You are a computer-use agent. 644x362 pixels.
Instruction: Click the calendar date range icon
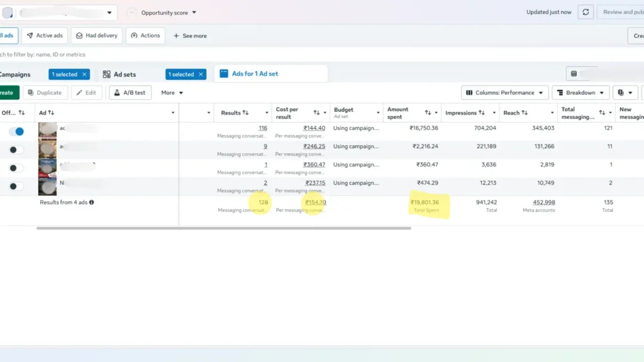pyautogui.click(x=574, y=74)
